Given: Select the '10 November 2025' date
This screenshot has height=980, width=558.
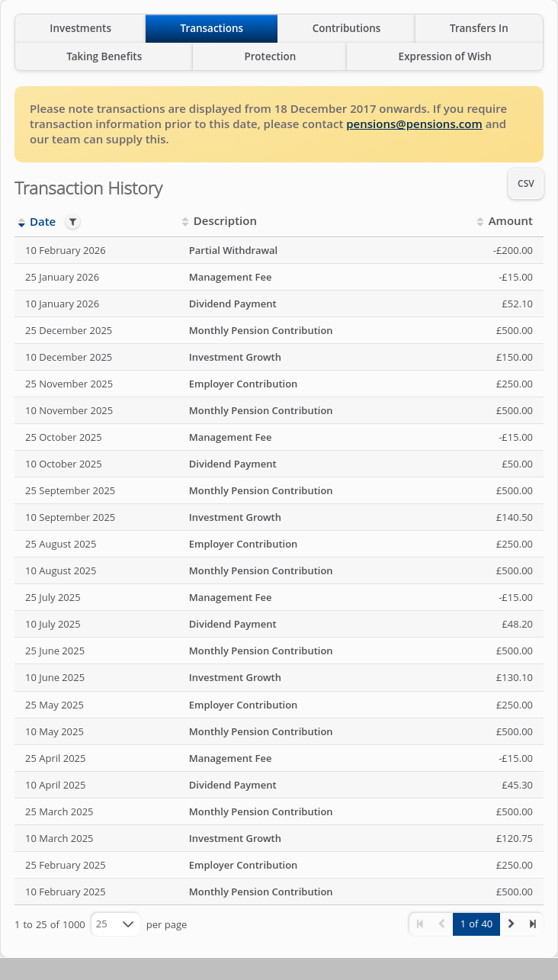Looking at the screenshot, I should click(69, 410).
